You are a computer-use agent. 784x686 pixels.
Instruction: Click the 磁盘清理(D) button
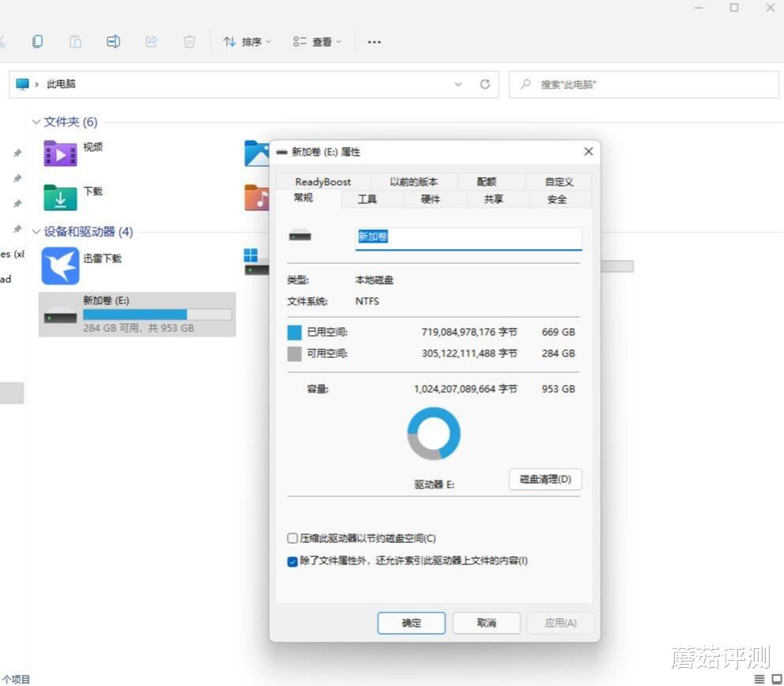coord(545,480)
